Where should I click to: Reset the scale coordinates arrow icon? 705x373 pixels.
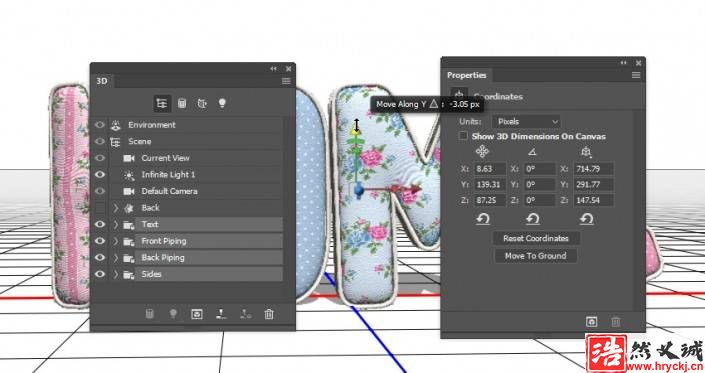[x=586, y=219]
